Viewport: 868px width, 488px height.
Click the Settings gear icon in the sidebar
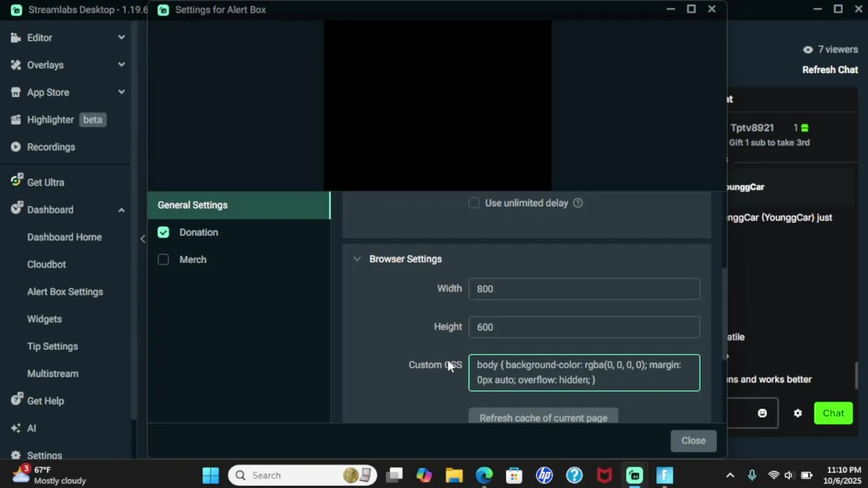click(x=16, y=455)
